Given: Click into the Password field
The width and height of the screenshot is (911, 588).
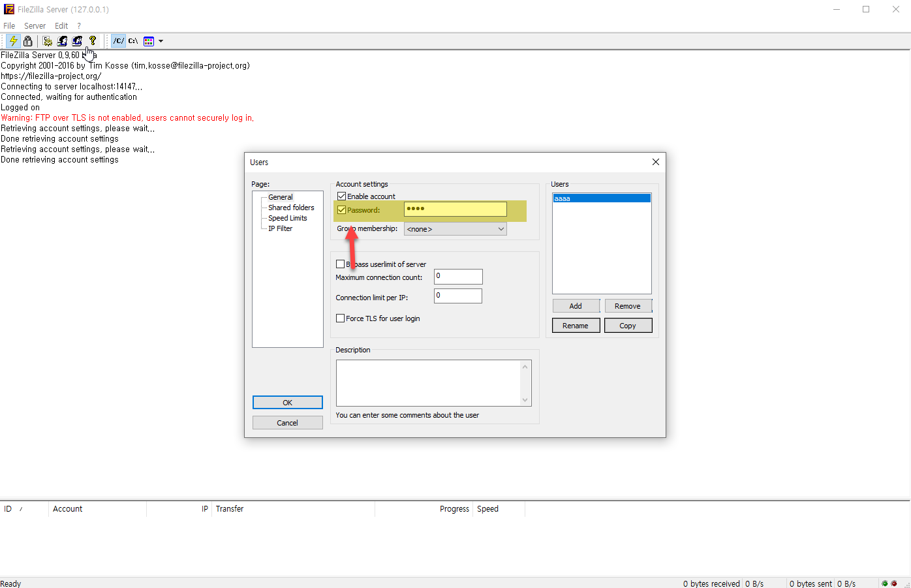Looking at the screenshot, I should point(455,209).
